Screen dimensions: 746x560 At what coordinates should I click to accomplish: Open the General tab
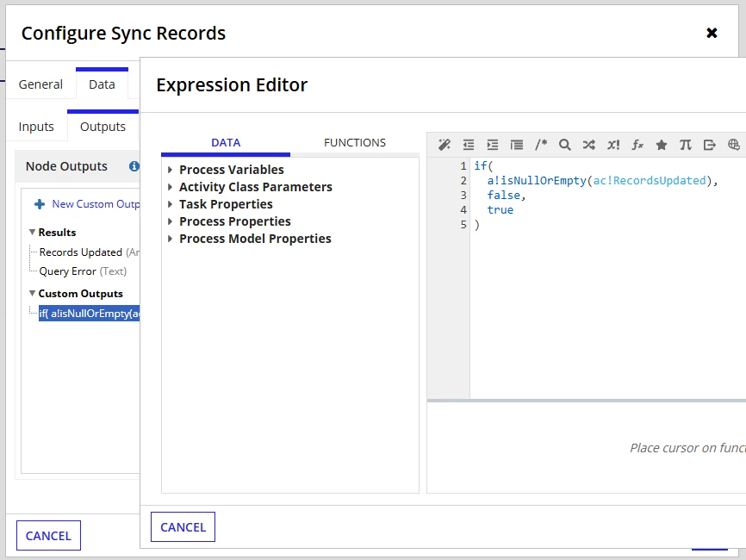tap(40, 84)
